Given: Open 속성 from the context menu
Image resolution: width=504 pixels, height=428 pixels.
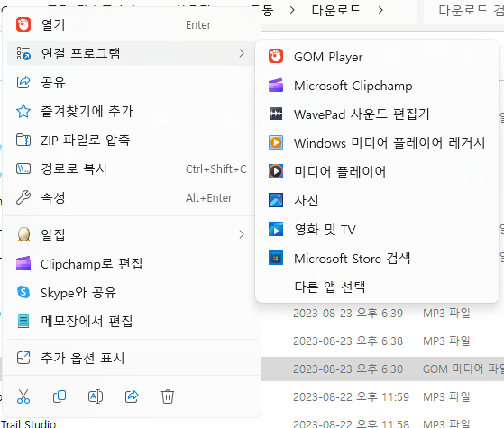Looking at the screenshot, I should click(53, 197).
